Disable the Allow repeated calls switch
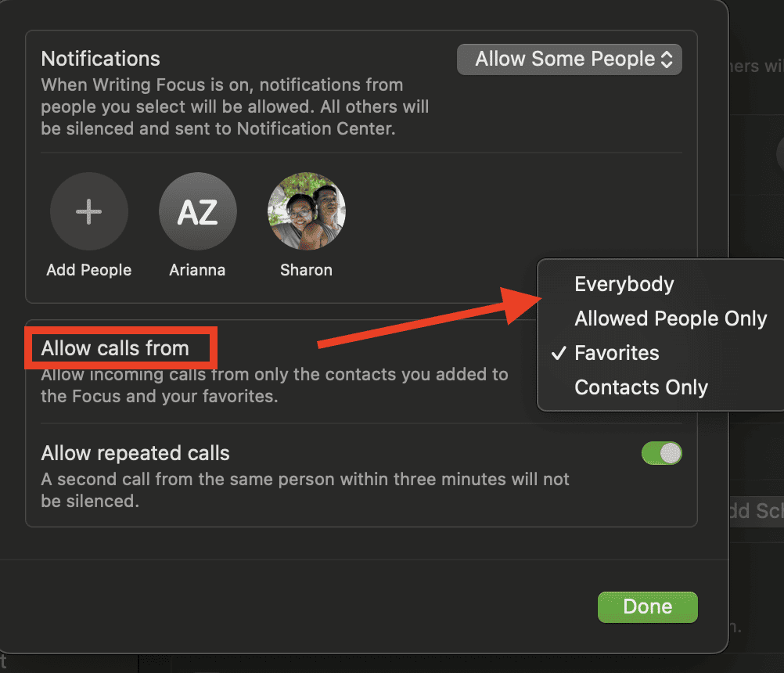Screen dimensions: 784x673 661,453
